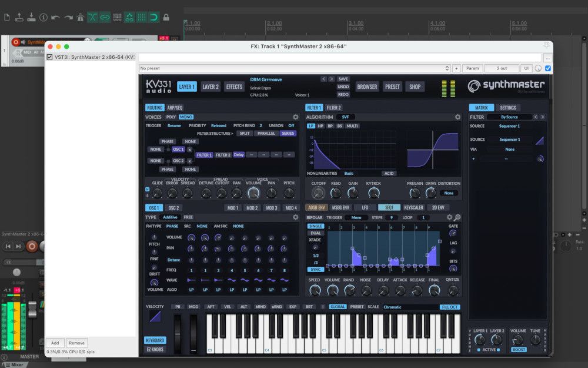Toggle item grouping chain-link icon
588x368 pixels.
click(105, 17)
